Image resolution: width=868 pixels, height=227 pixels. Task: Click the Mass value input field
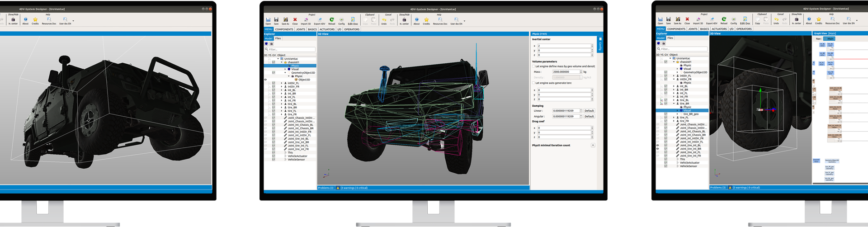point(565,71)
